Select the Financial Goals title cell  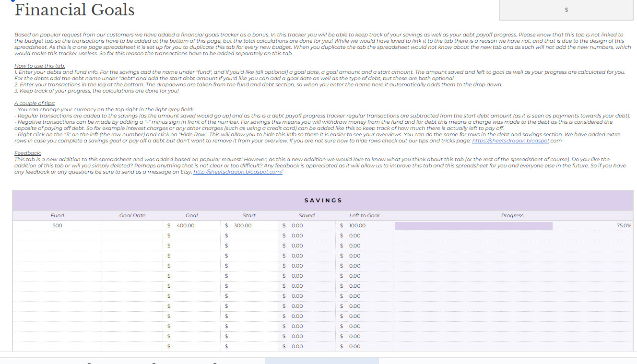click(x=74, y=9)
